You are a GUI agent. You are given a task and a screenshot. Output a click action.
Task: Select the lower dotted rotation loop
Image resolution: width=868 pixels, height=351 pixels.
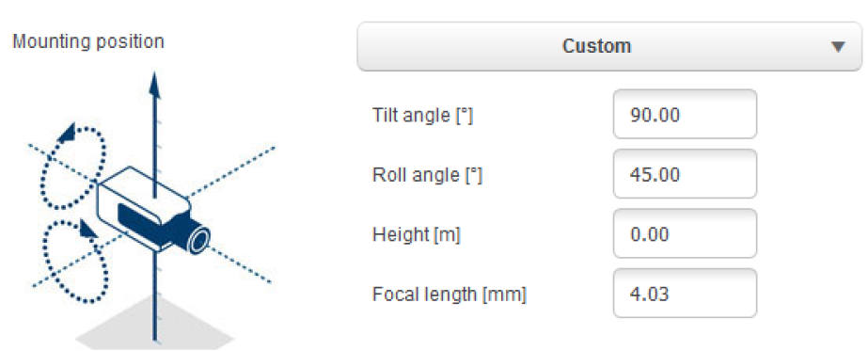(x=74, y=261)
